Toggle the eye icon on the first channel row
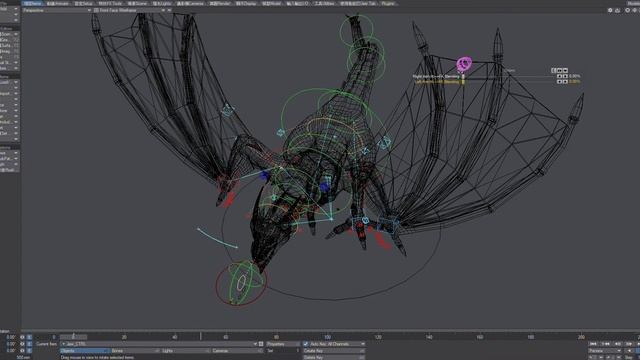The image size is (640, 360). (x=22, y=337)
